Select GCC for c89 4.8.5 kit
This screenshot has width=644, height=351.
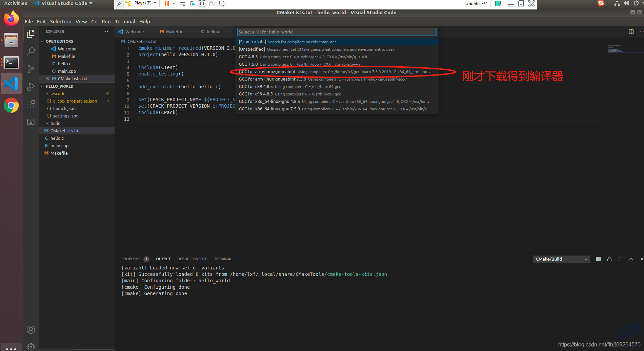337,87
